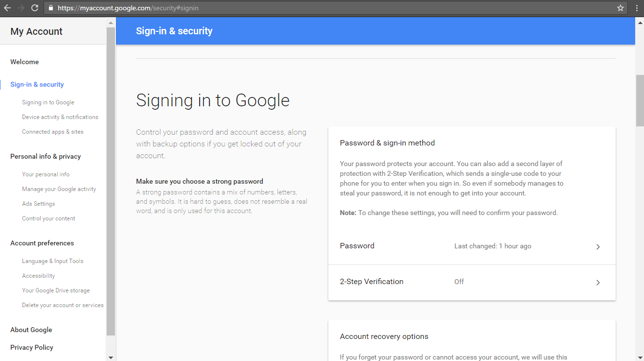Screen dimensions: 644x361
Task: Click the browser forward arrow
Action: (21, 8)
